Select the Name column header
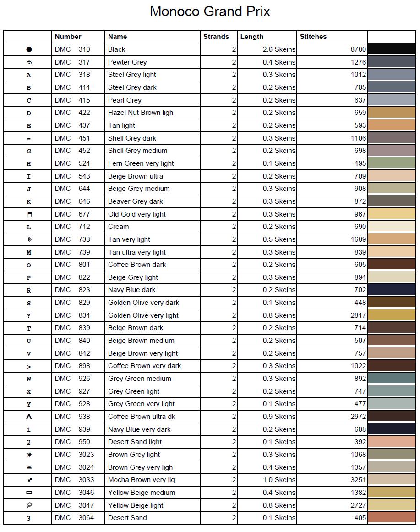The image size is (420, 532). point(118,37)
